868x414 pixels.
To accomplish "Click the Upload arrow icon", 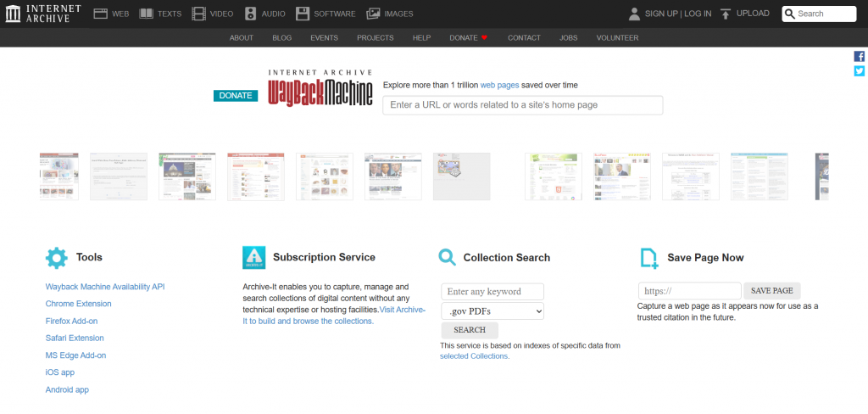I will [x=726, y=14].
